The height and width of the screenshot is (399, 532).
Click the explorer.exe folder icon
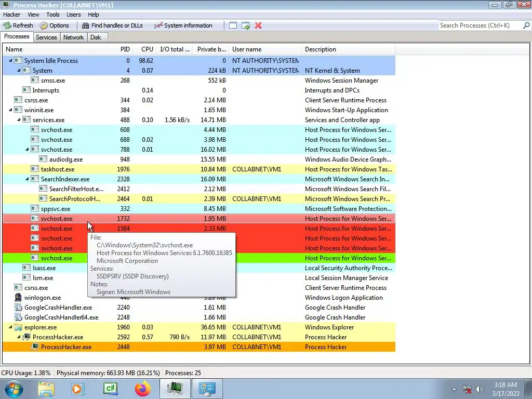tap(18, 327)
